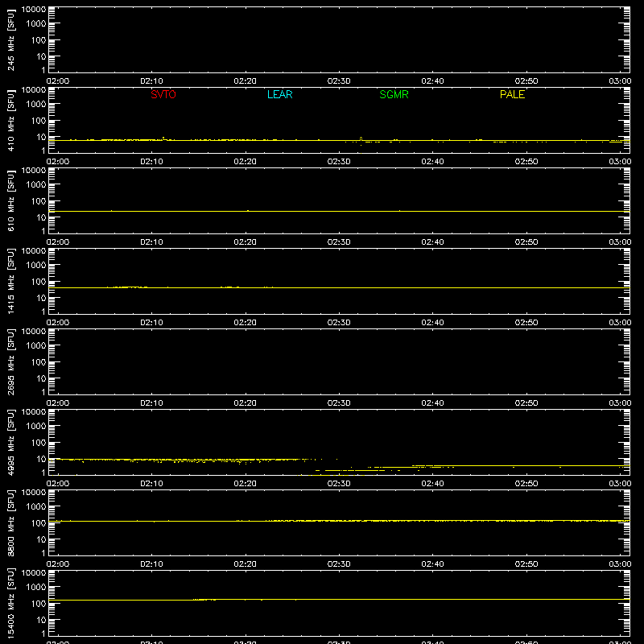Viewport: 644px width, 644px height.
Task: Click the 02:10 tick under the 410 MHz panel
Action: click(x=151, y=162)
